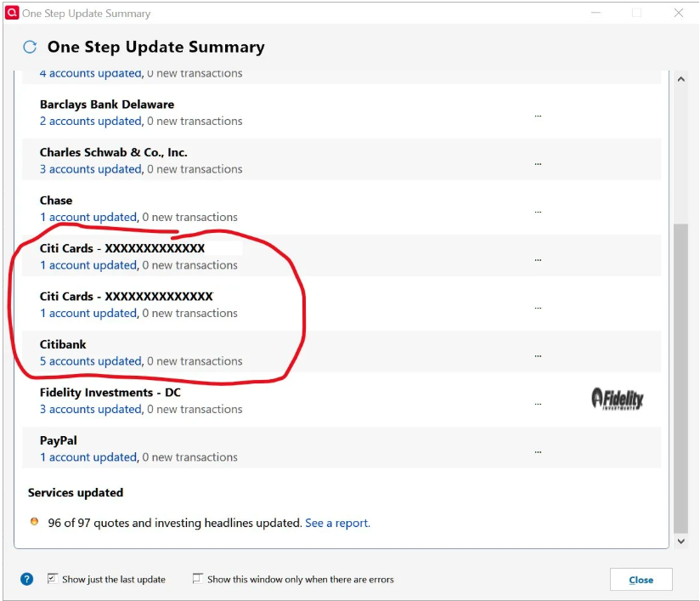Open first Citi Cards 1 account updated link
Image resolution: width=700 pixels, height=601 pixels.
88,265
